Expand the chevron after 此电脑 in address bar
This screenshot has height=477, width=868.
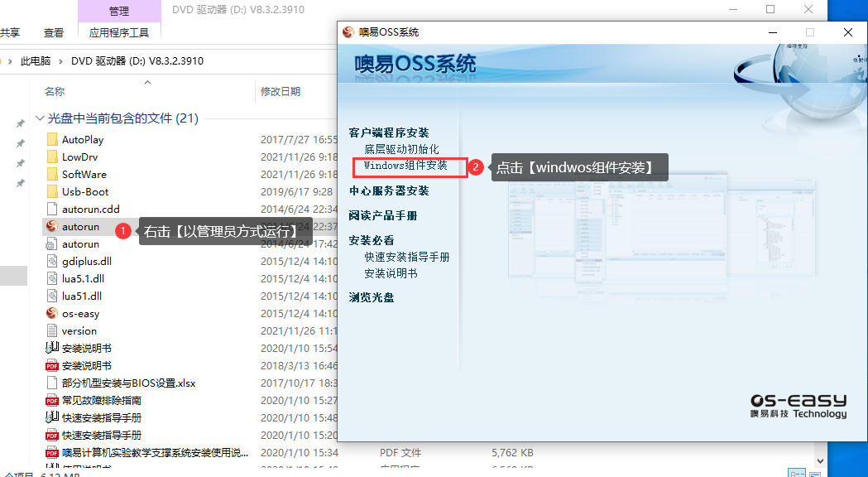pos(60,61)
